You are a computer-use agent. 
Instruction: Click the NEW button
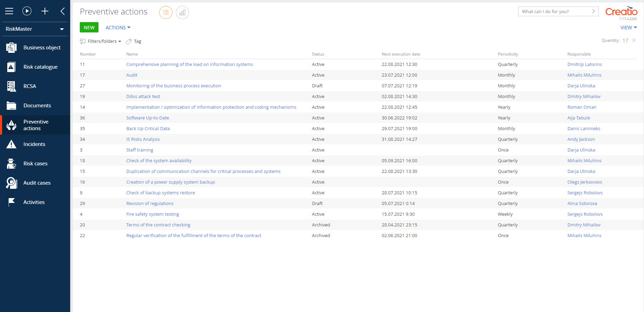89,28
